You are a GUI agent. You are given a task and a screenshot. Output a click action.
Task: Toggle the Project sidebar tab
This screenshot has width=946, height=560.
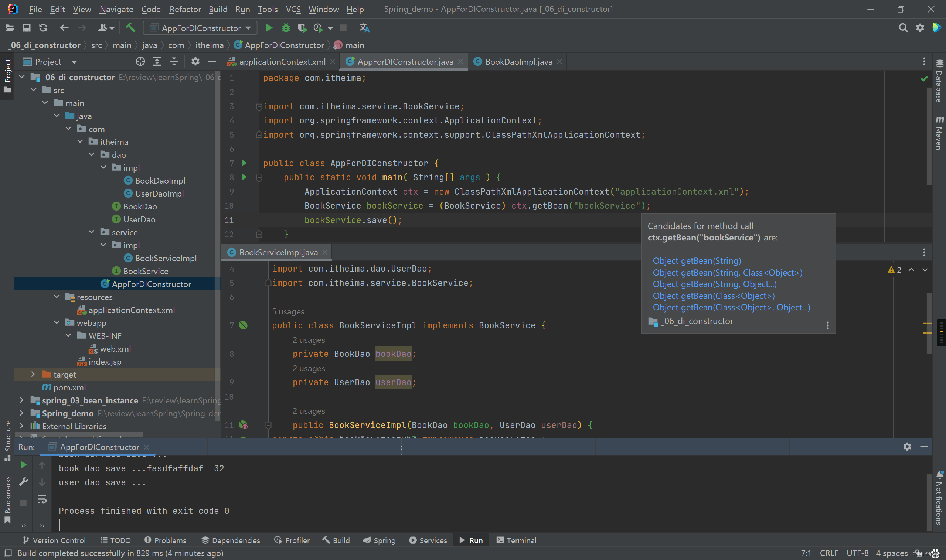(7, 76)
